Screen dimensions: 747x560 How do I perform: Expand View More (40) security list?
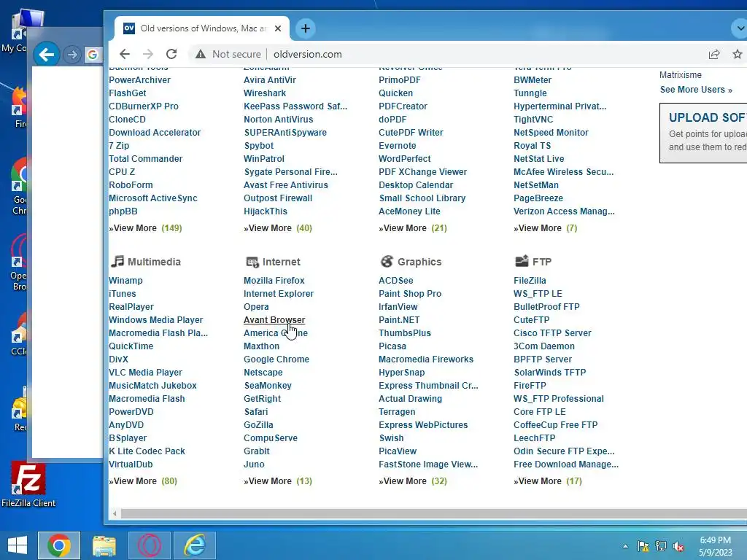point(278,228)
